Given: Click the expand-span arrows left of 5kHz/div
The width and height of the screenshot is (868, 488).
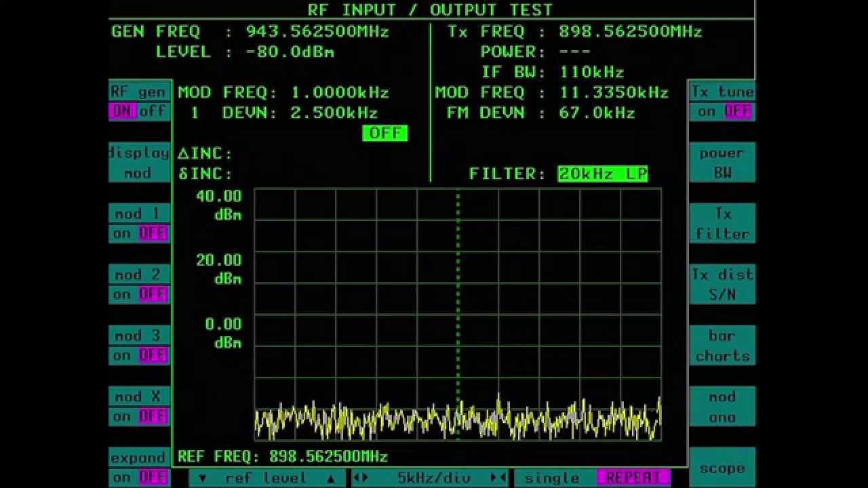Looking at the screenshot, I should (x=361, y=477).
